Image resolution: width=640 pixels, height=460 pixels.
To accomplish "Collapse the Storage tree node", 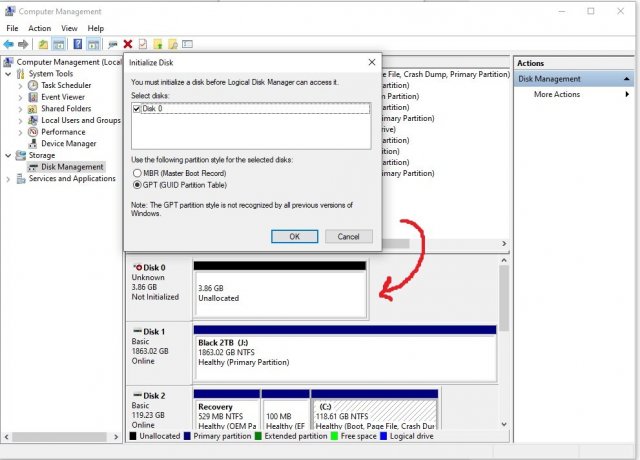I will (8, 155).
